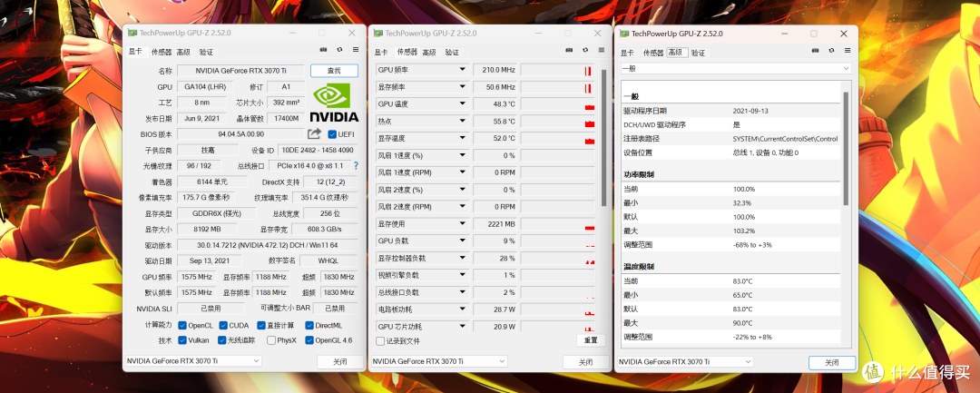Click 关闭 button in left window
980x393 pixels.
tap(340, 362)
